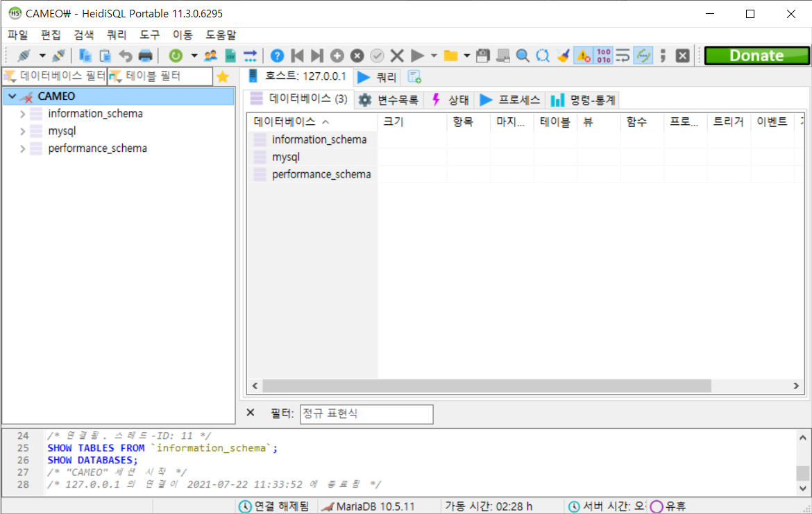The width and height of the screenshot is (812, 514).
Task: Click the delete row circle-x icon
Action: coord(357,55)
